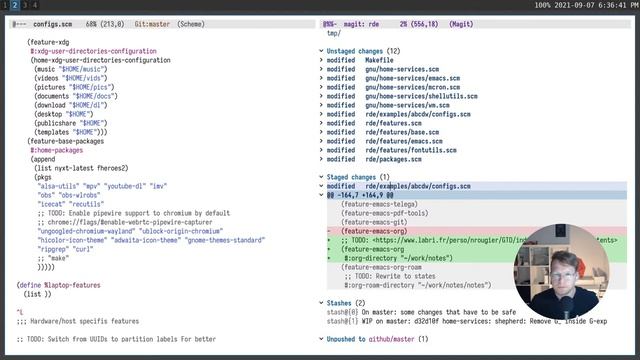This screenshot has height=360, width=640.
Task: Expand the modified Makefile entry
Action: 321,60
